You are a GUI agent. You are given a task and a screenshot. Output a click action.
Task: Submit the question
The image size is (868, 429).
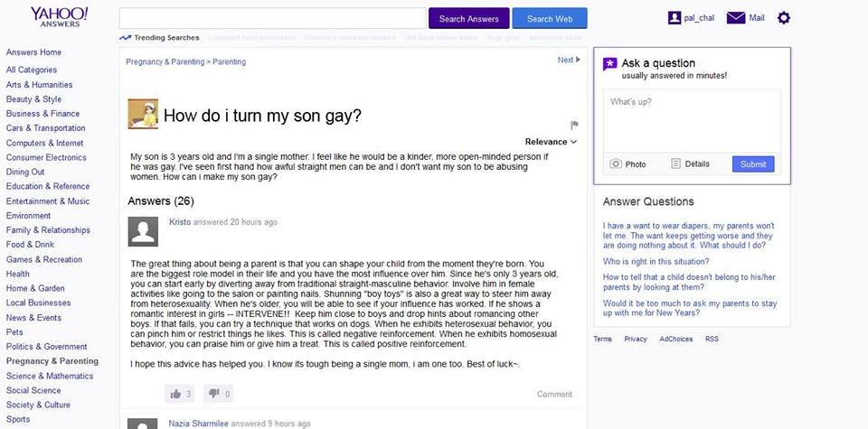752,164
